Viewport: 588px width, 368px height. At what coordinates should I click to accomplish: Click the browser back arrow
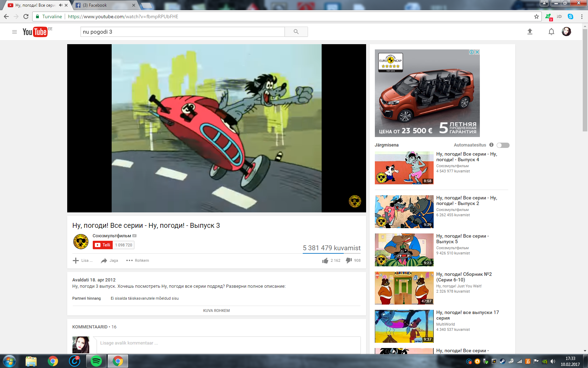click(x=6, y=16)
